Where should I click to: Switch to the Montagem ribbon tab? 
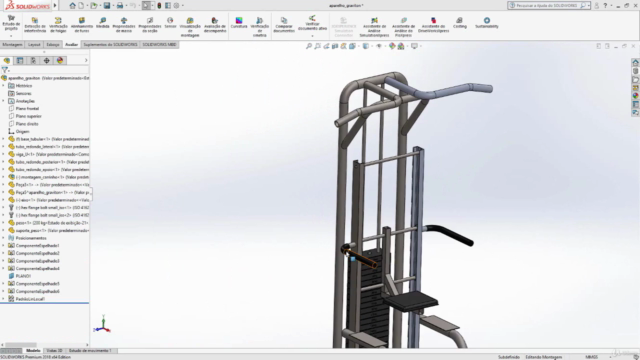(x=12, y=44)
